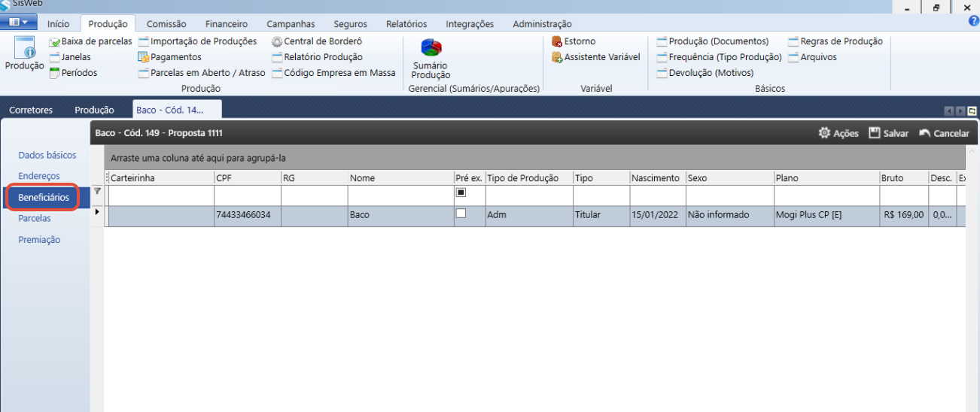The image size is (980, 412).
Task: Toggle the Pré ex. filter checkbox
Action: (x=461, y=192)
